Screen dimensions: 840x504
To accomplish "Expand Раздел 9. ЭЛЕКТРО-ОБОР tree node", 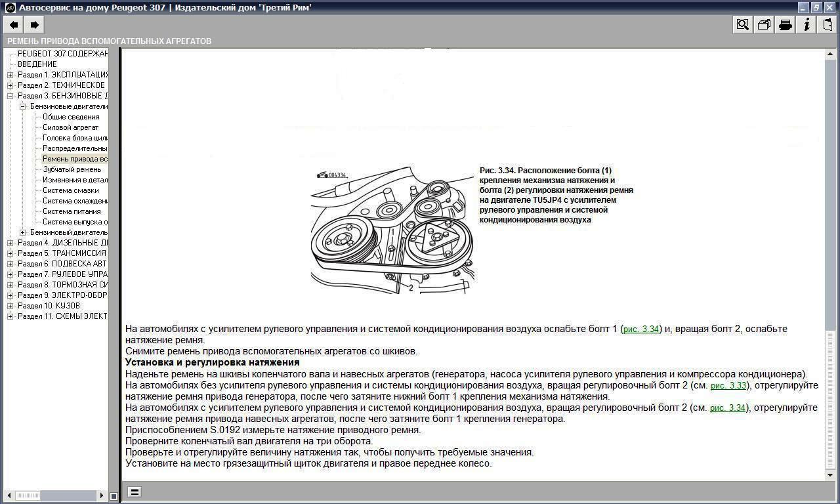I will pyautogui.click(x=10, y=295).
